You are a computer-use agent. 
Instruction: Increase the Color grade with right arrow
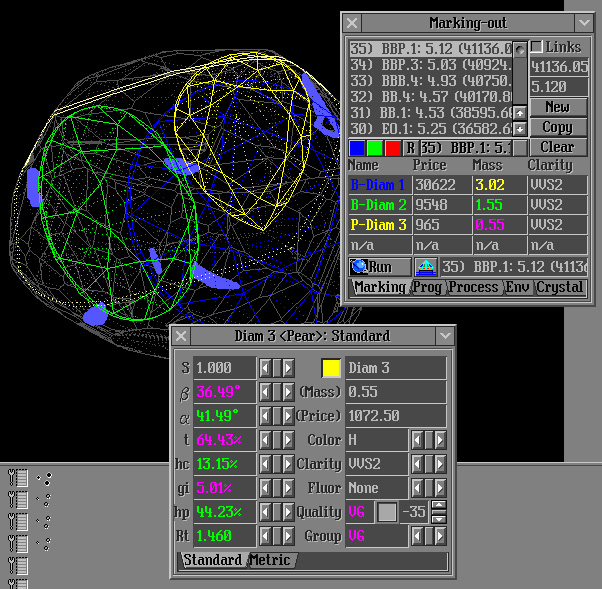(x=440, y=440)
